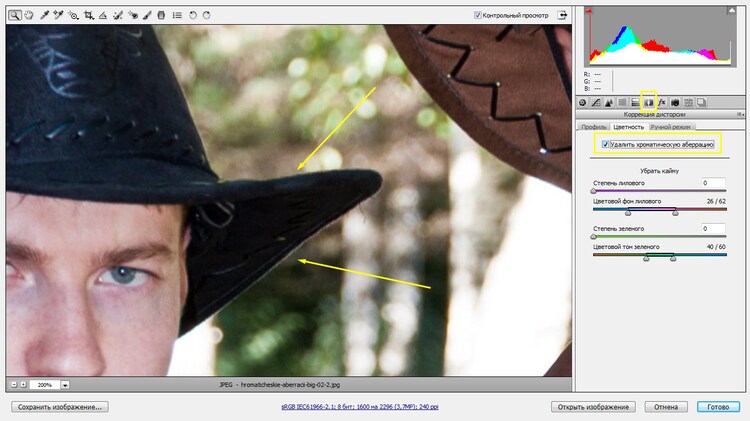The height and width of the screenshot is (421, 750).
Task: Toggle the Контрольный просмотр preview checkbox
Action: [477, 15]
